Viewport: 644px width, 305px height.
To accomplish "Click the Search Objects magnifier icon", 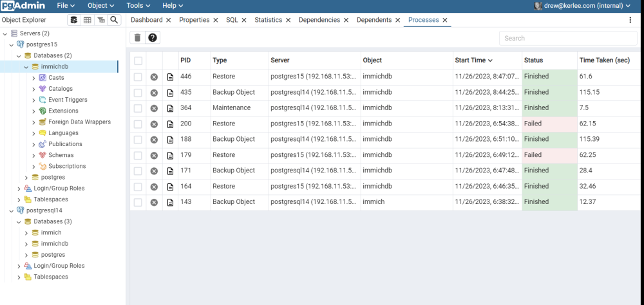I will click(114, 20).
